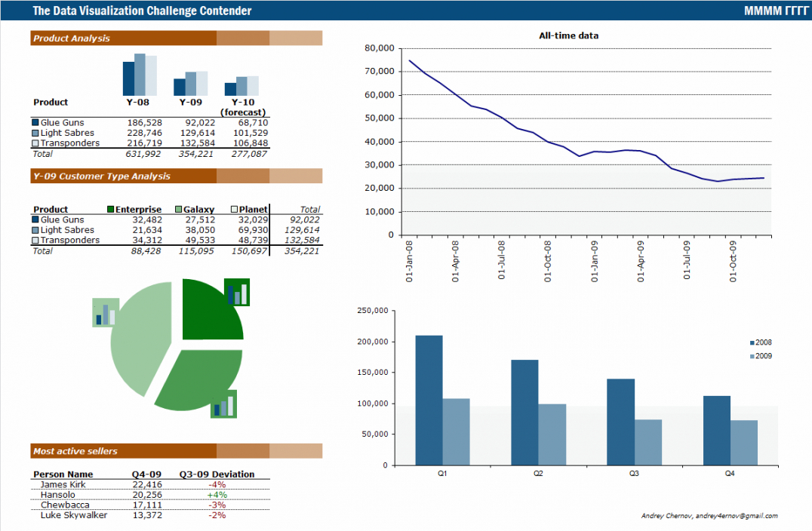Click the 2009 legend swatch in bar chart
Image resolution: width=812 pixels, height=531 pixels.
tap(750, 356)
